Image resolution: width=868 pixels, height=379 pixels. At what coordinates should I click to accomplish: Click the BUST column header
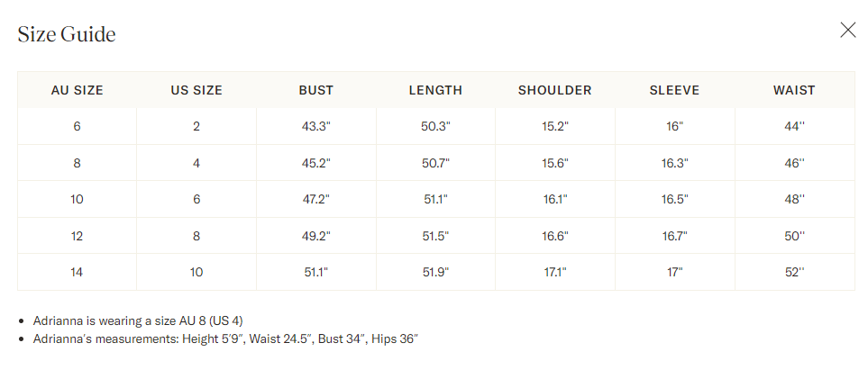tap(316, 90)
